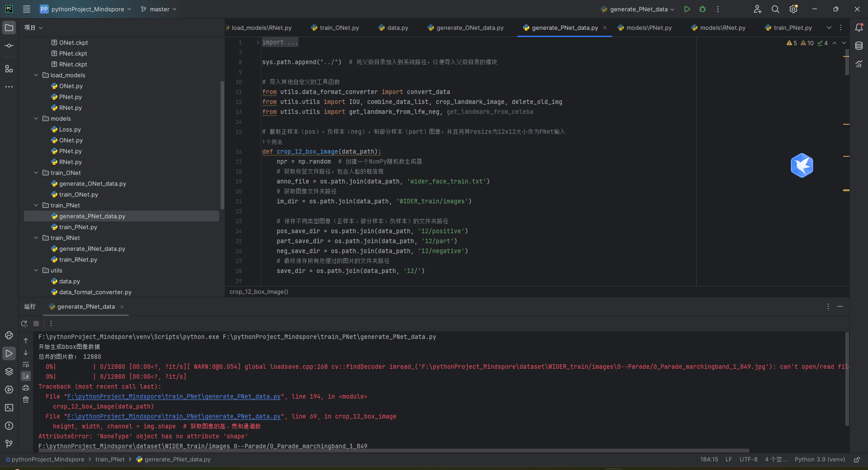The height and width of the screenshot is (470, 868).
Task: Print console output with printer icon
Action: tap(26, 388)
